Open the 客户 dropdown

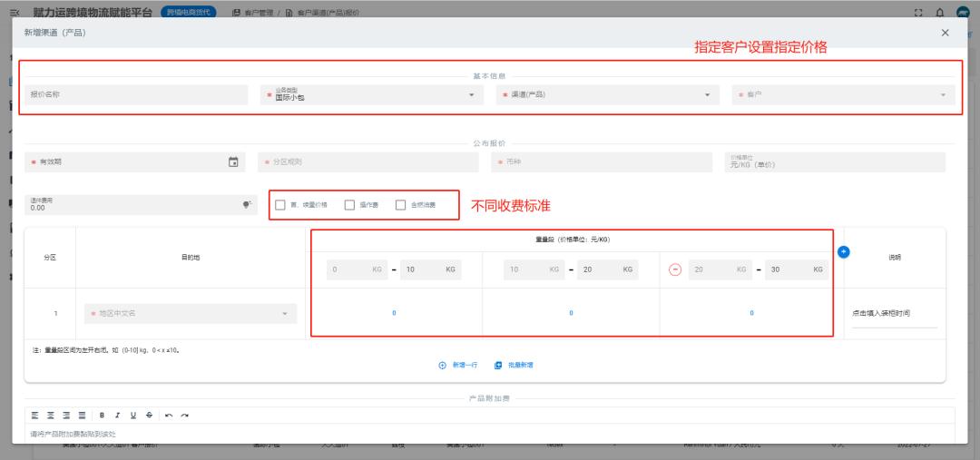(843, 94)
